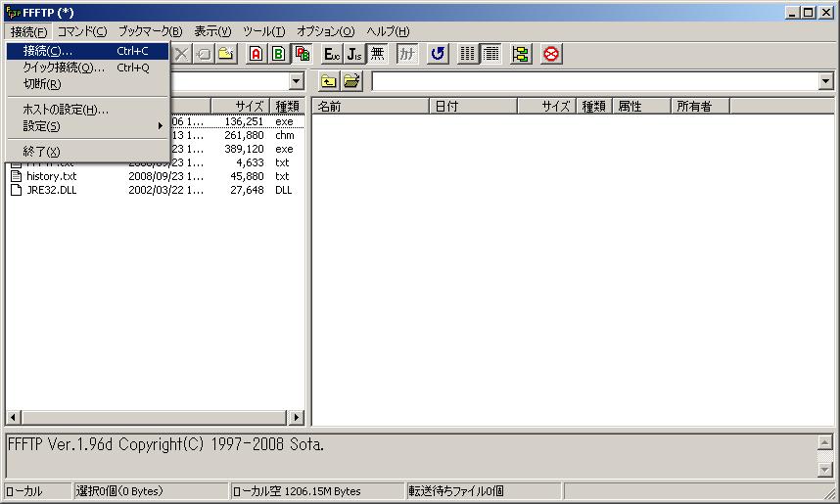Expand the 設定(S) submenu
This screenshot has width=840, height=504.
click(x=88, y=126)
